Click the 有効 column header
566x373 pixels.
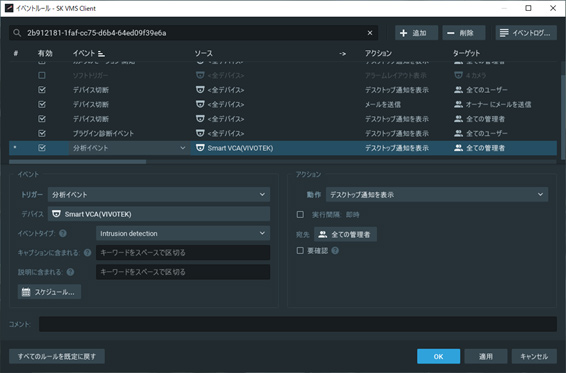45,53
